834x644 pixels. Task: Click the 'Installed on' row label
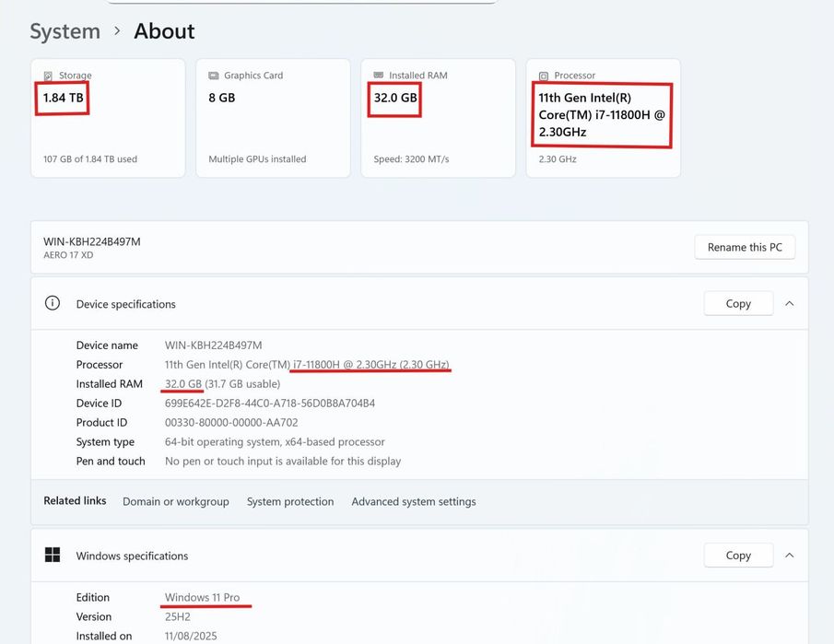click(x=104, y=636)
